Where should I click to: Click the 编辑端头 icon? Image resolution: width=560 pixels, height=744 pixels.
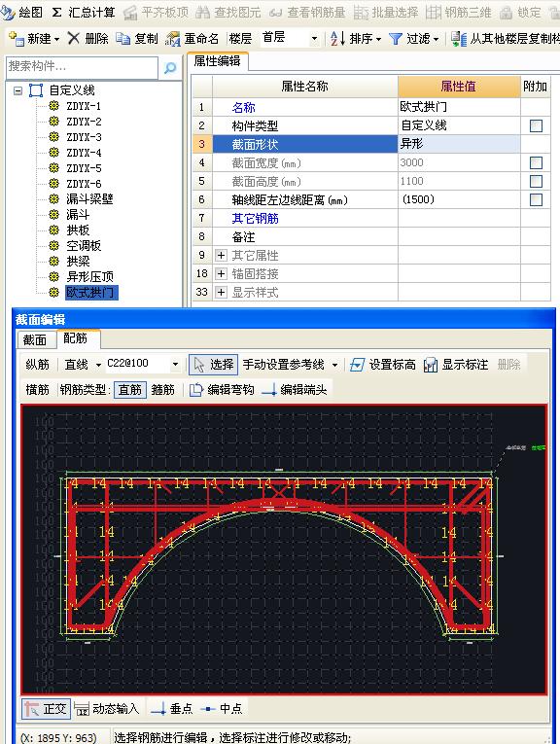click(x=269, y=390)
